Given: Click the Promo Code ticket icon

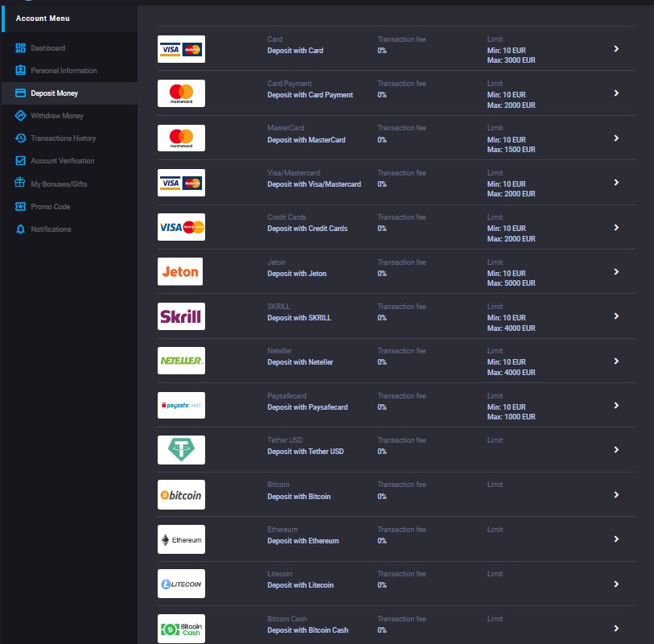Looking at the screenshot, I should [x=20, y=207].
